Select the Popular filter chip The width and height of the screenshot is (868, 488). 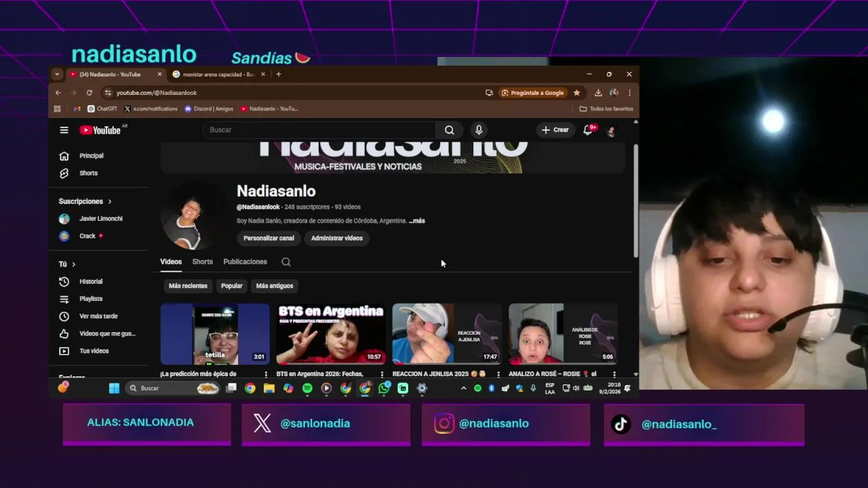point(232,286)
